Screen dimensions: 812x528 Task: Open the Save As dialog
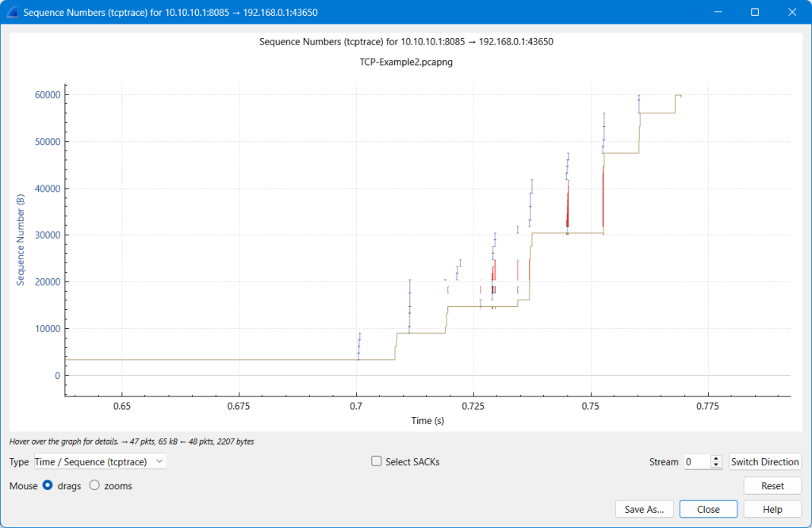[x=644, y=509]
